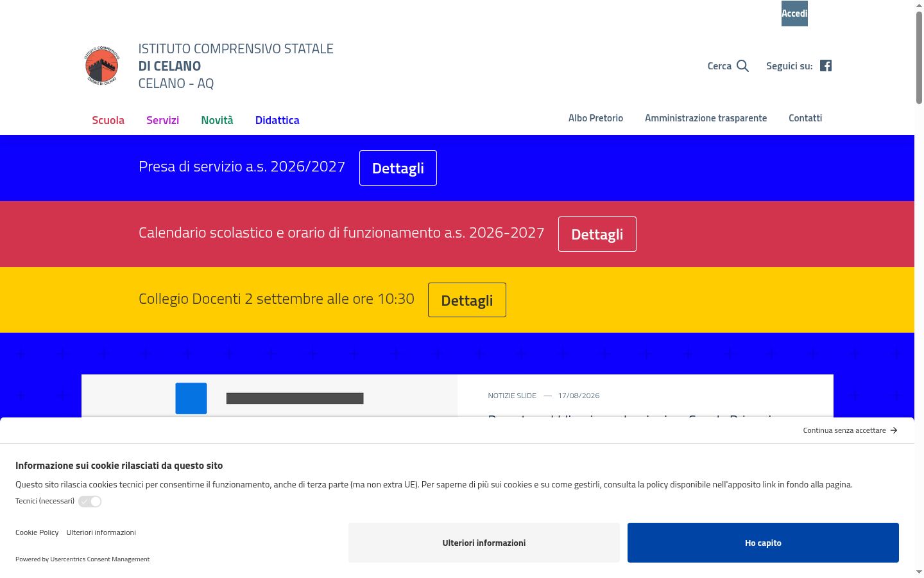The height and width of the screenshot is (578, 924).
Task: Open the Servizi menu
Action: [x=162, y=120]
